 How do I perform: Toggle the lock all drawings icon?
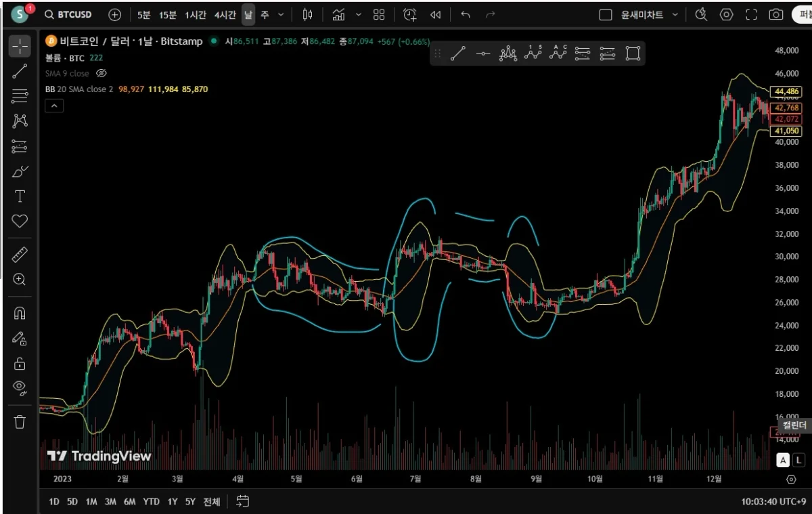pyautogui.click(x=20, y=364)
